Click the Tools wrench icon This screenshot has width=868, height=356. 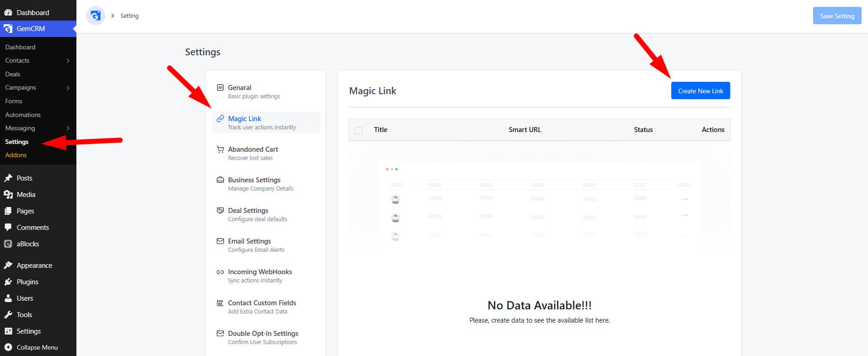tap(8, 314)
